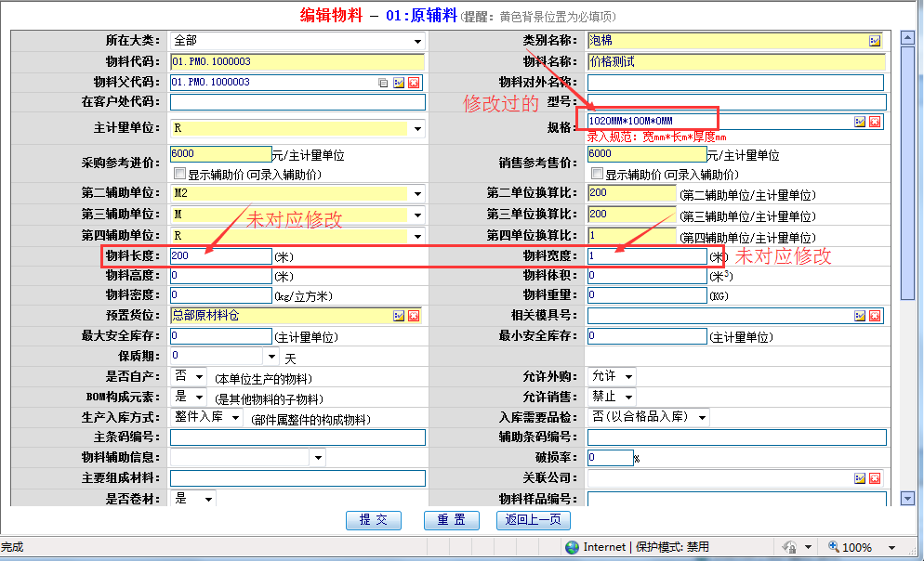Click the copy icon in 物料父代码 field

point(383,83)
